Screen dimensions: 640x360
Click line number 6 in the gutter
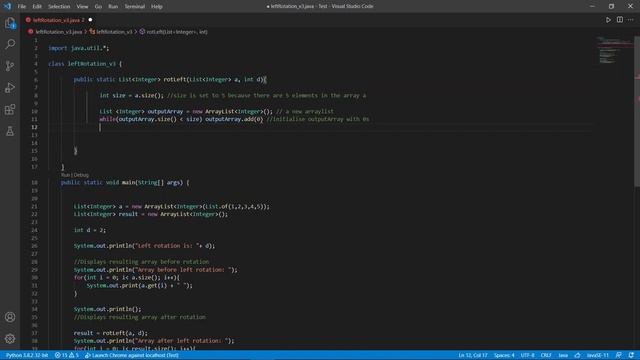click(x=36, y=80)
